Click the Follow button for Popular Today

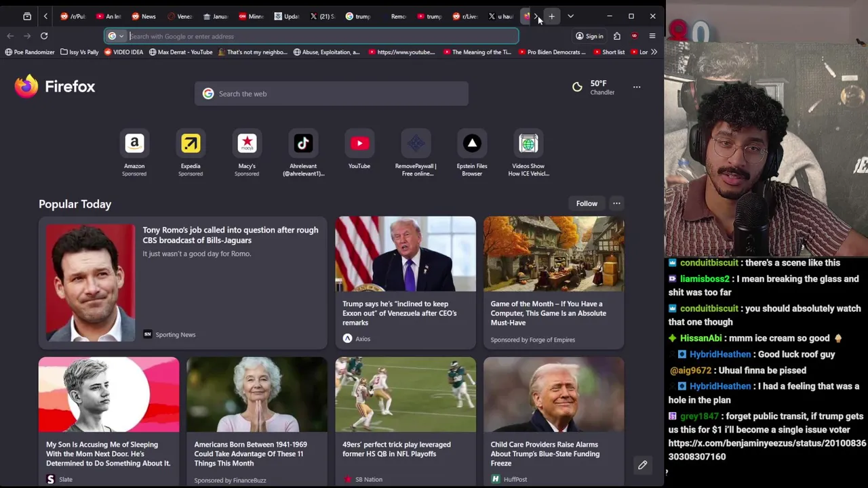tap(587, 203)
